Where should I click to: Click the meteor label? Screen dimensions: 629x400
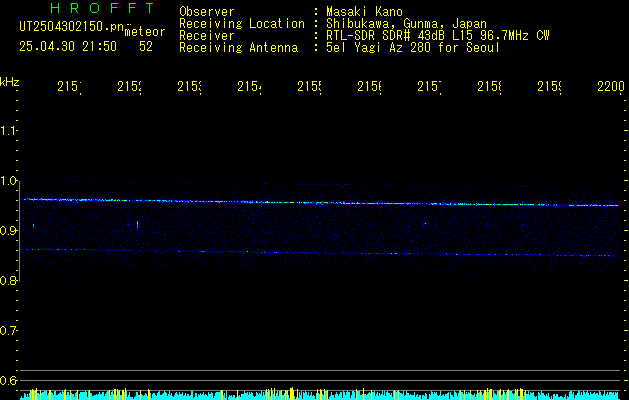click(145, 32)
